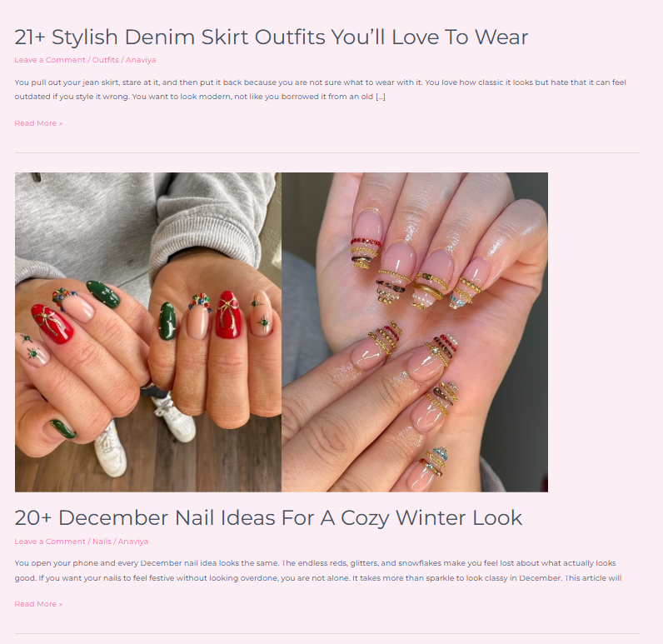Click Read More below the December nail excerpt

tap(38, 604)
